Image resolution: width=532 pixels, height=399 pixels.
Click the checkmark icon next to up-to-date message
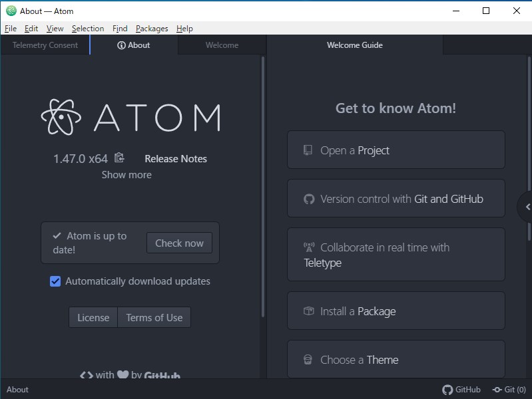(57, 235)
